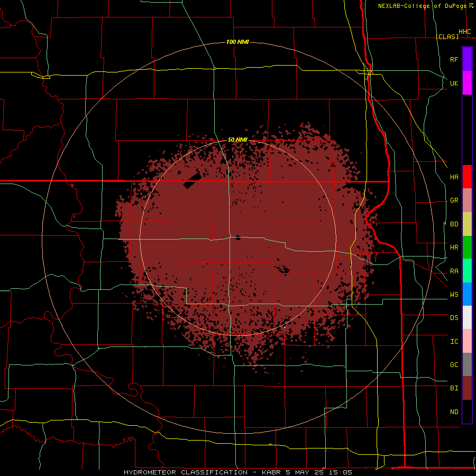Click the 'UK' legend label

(454, 83)
